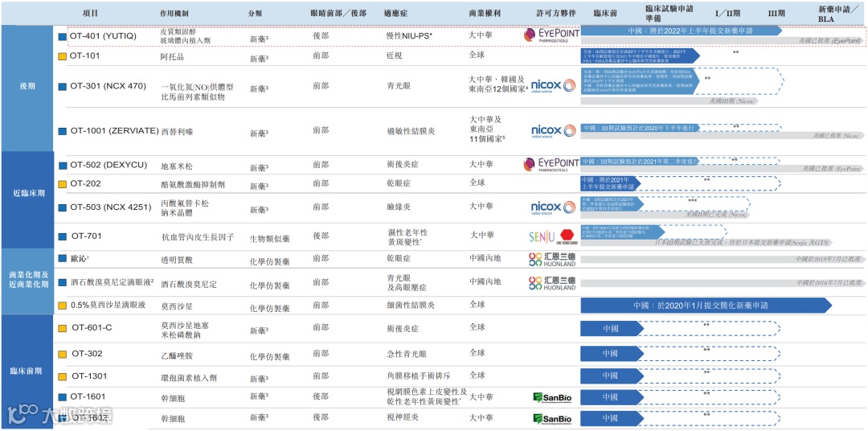Click the 中國：於2020年1月提交簡化新藥申請 progress arrow

point(706,306)
